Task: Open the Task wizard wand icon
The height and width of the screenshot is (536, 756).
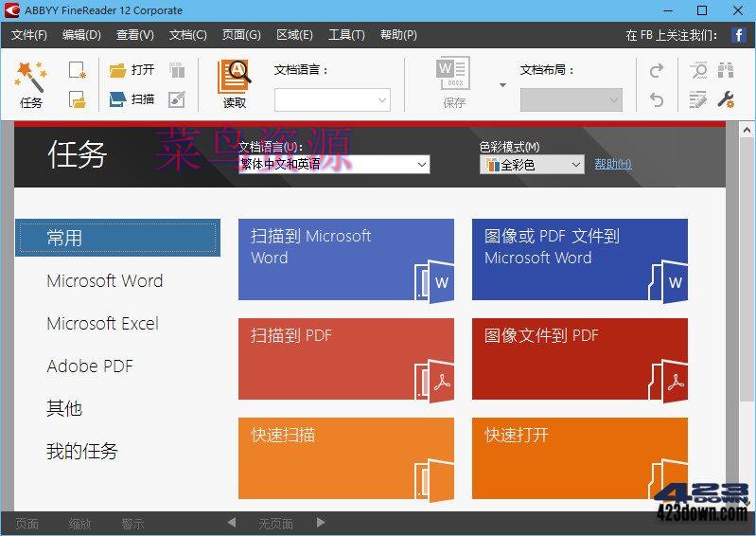Action: pyautogui.click(x=31, y=84)
